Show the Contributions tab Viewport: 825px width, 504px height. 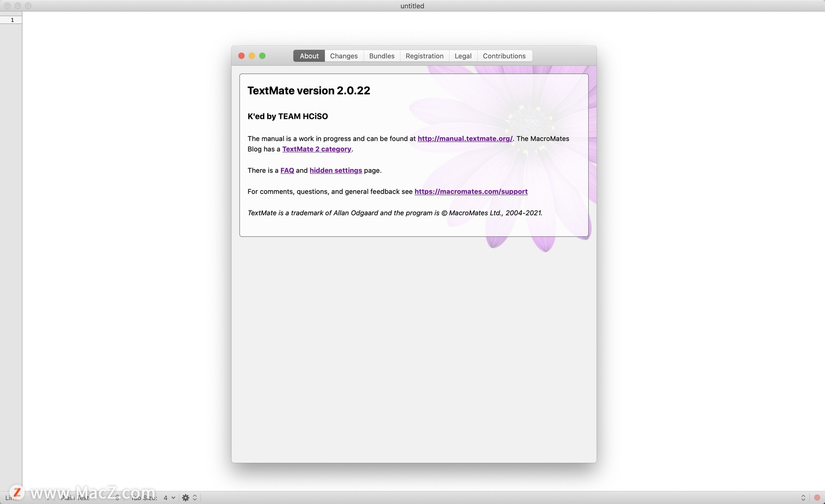point(504,56)
